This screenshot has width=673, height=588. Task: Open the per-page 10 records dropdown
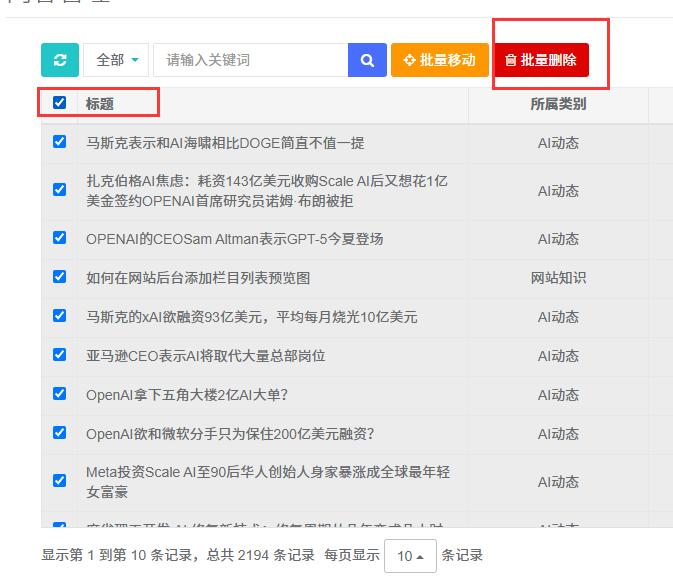410,556
